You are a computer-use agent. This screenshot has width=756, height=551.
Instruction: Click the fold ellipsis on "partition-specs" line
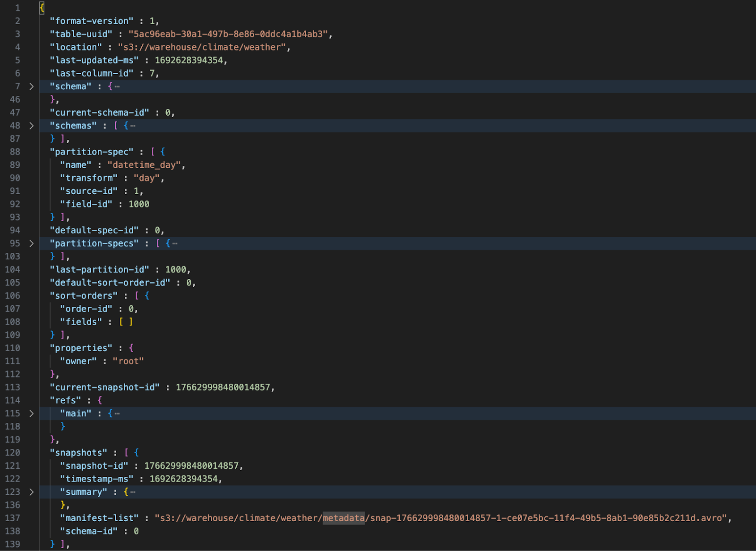(175, 243)
